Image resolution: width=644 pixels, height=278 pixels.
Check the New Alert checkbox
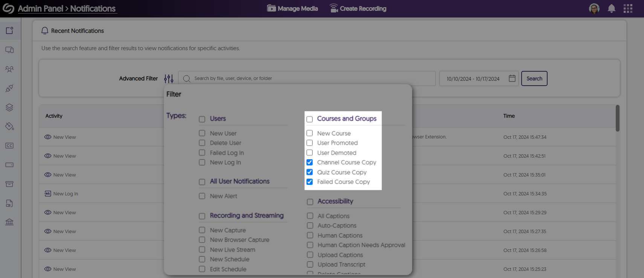pos(202,196)
